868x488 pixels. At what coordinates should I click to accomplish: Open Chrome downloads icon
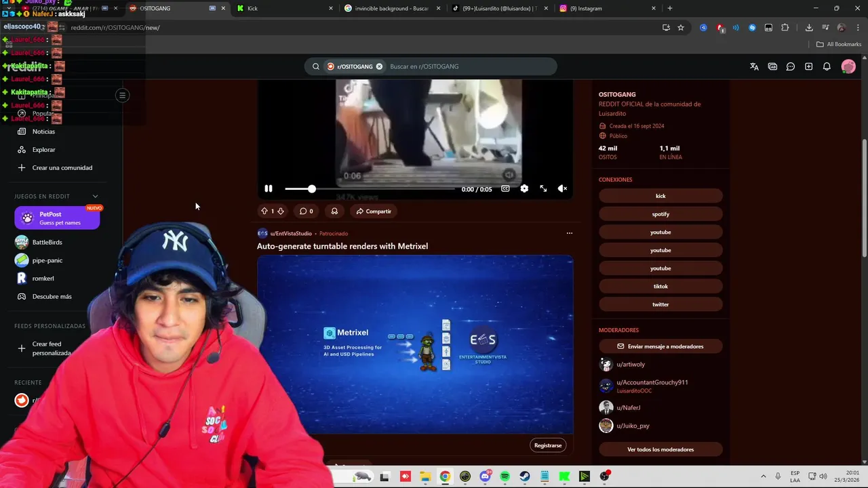809,28
